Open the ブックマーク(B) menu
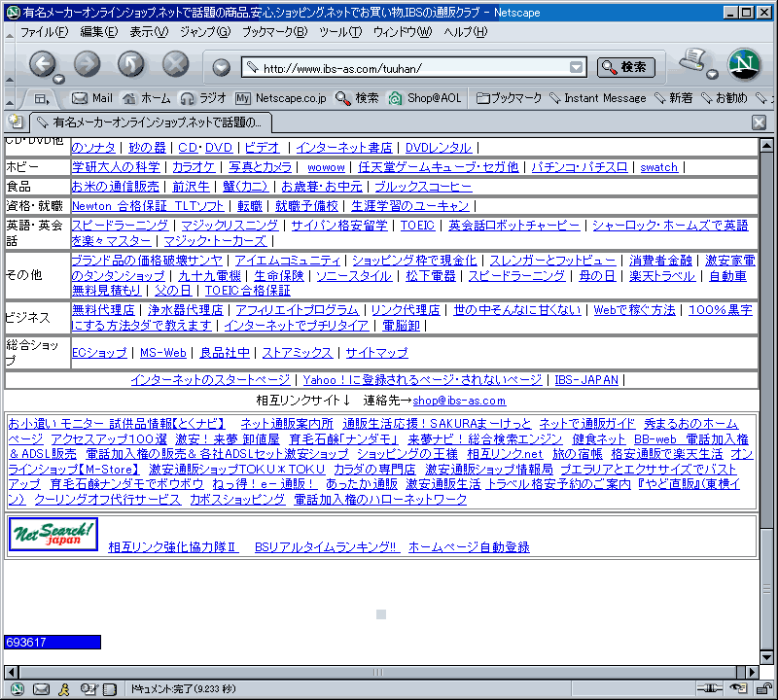This screenshot has width=778, height=700. pyautogui.click(x=275, y=32)
